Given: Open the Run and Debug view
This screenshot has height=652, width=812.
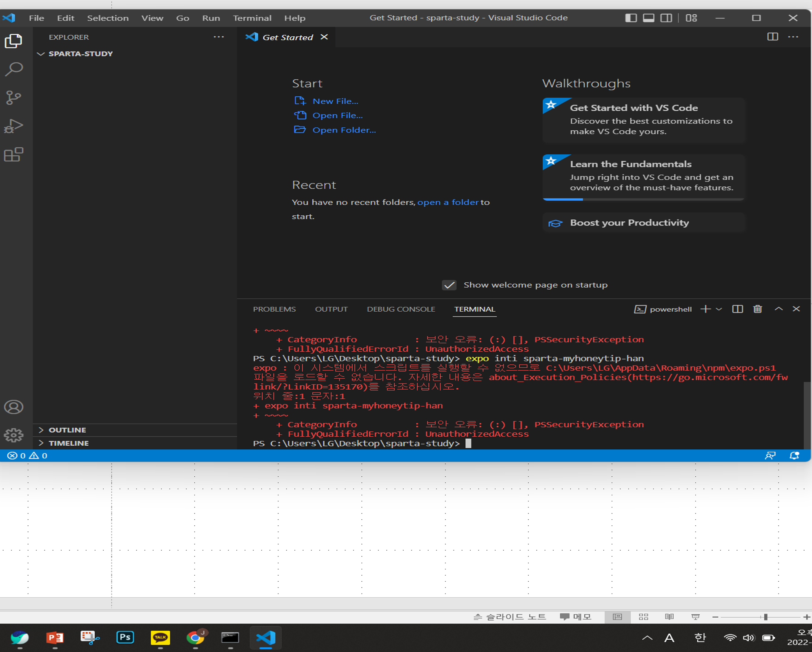Looking at the screenshot, I should 13,126.
